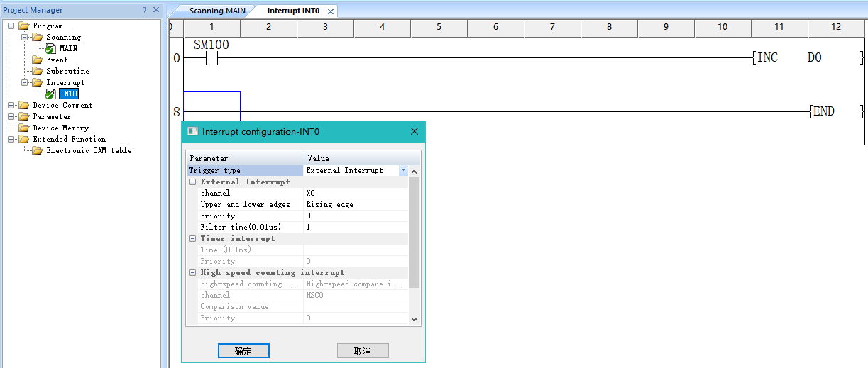Screen dimensions: 868x368
Task: Click the Interrupt configuration dialog title icon
Action: coord(192,131)
